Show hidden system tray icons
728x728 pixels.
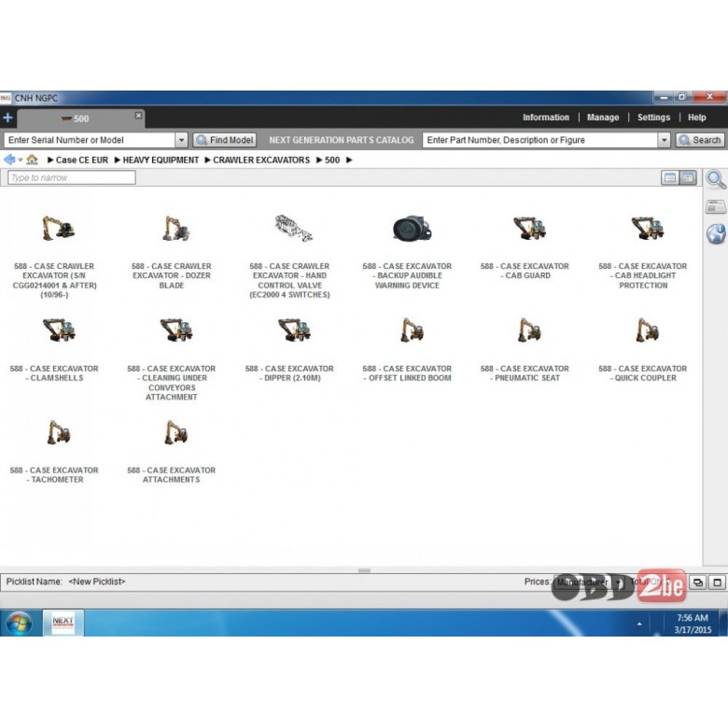click(x=639, y=623)
